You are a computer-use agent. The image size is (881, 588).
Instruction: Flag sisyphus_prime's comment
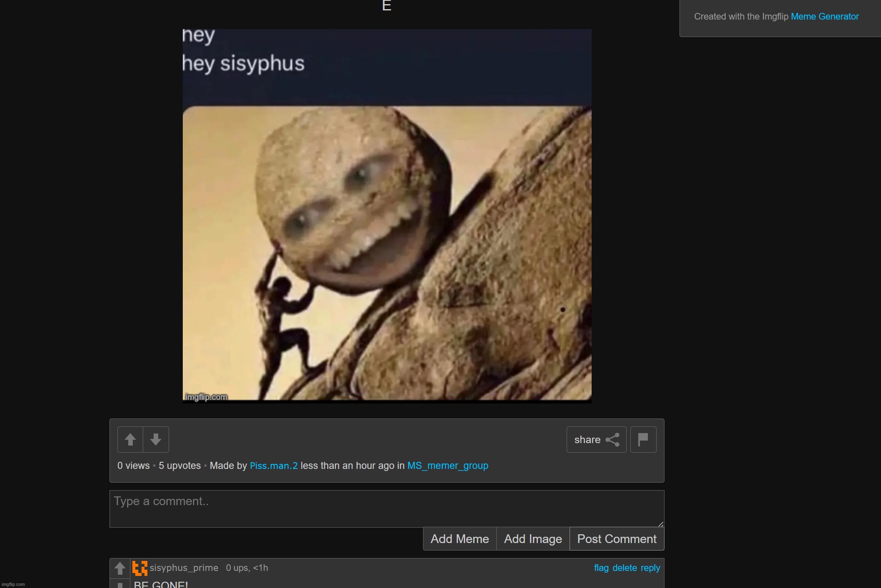coord(601,568)
